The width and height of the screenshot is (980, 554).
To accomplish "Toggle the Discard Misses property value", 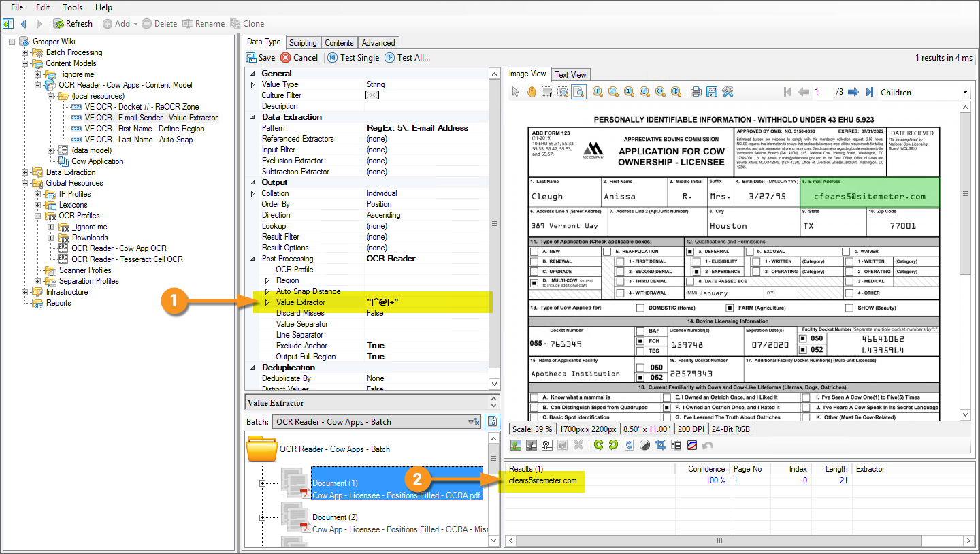I will [376, 313].
